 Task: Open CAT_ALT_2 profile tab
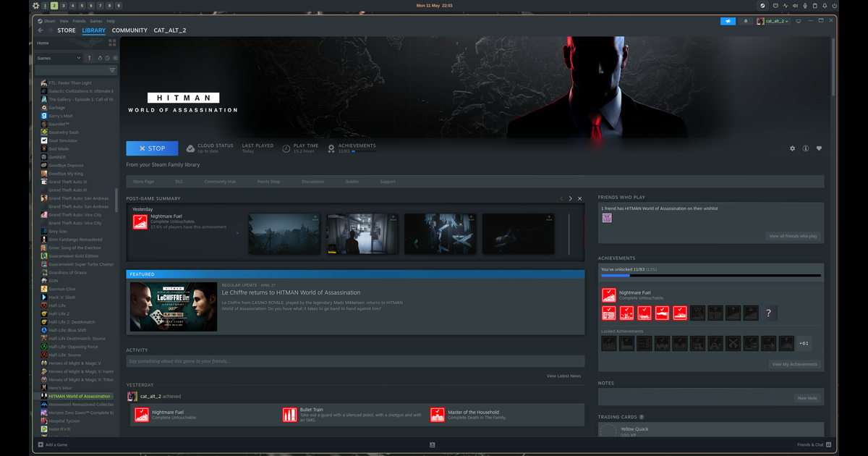[x=170, y=30]
